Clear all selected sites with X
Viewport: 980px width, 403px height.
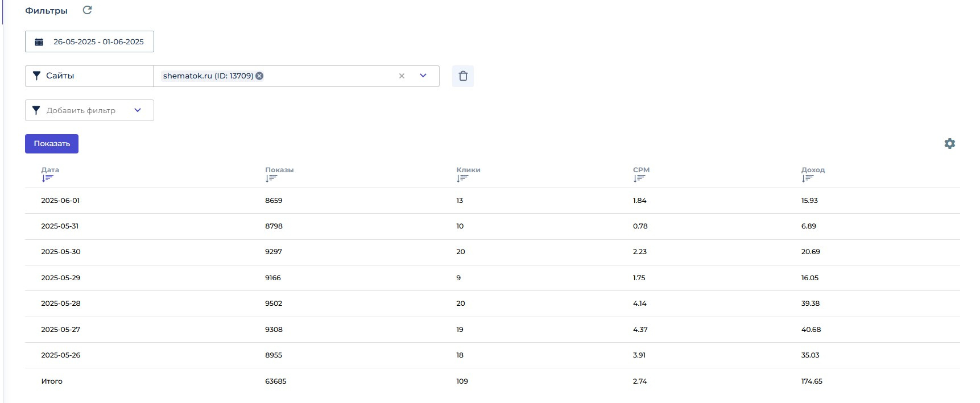click(402, 76)
